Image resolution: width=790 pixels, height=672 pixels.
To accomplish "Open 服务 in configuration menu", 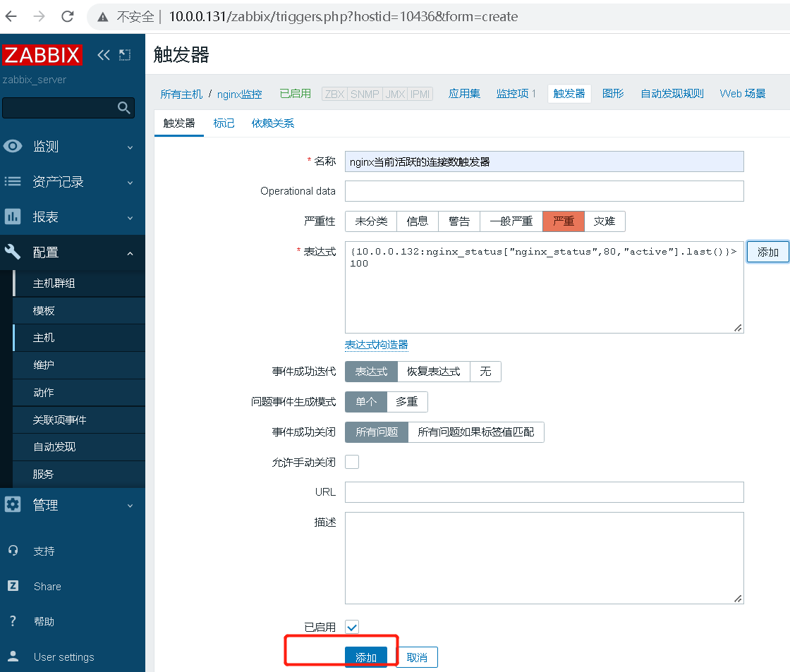I will 78,474.
